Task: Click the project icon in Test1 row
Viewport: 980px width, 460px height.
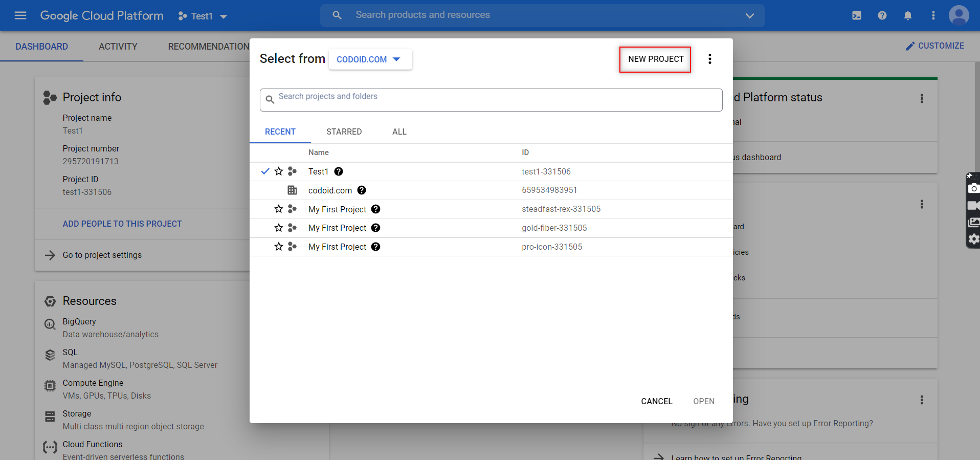Action: [x=293, y=171]
